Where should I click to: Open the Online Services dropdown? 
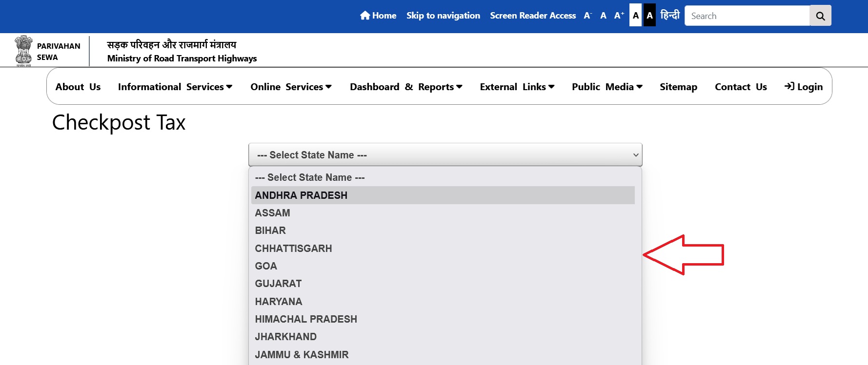291,87
